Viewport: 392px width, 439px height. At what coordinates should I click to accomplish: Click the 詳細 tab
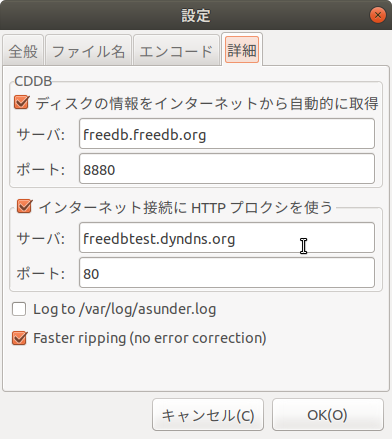(x=242, y=50)
